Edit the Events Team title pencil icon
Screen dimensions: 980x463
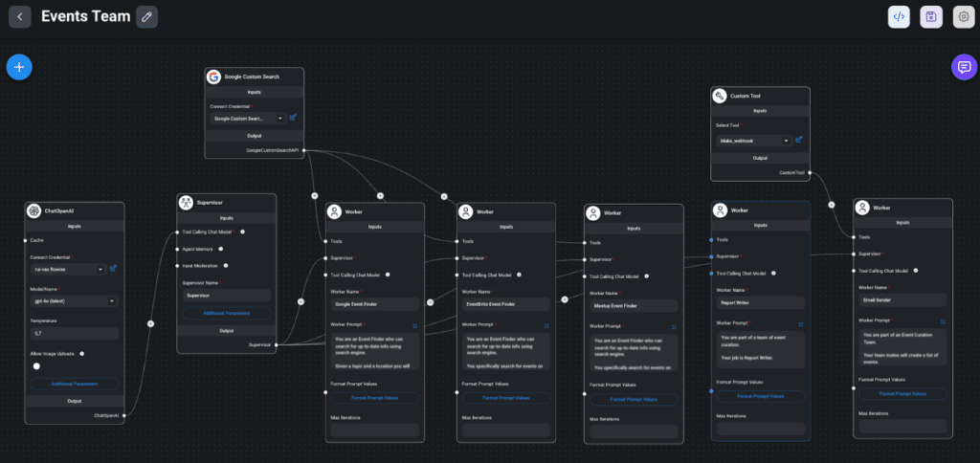(x=146, y=17)
